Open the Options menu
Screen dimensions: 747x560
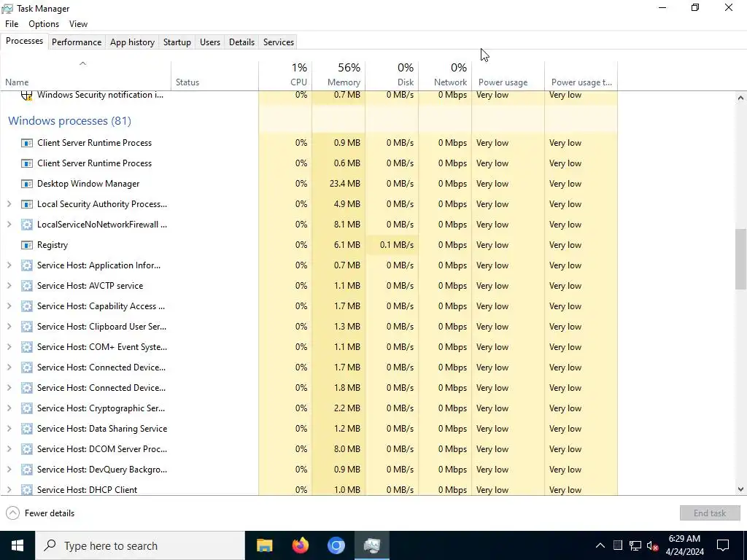[x=44, y=24]
